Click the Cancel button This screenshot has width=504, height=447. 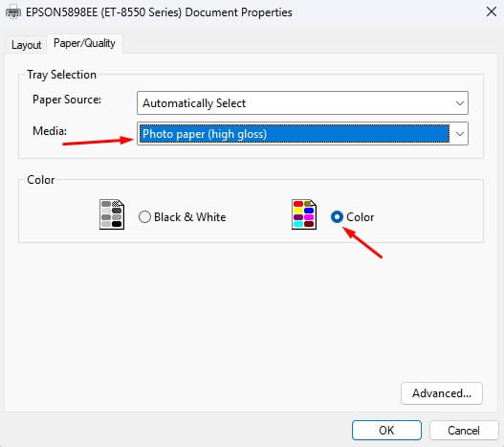click(464, 431)
